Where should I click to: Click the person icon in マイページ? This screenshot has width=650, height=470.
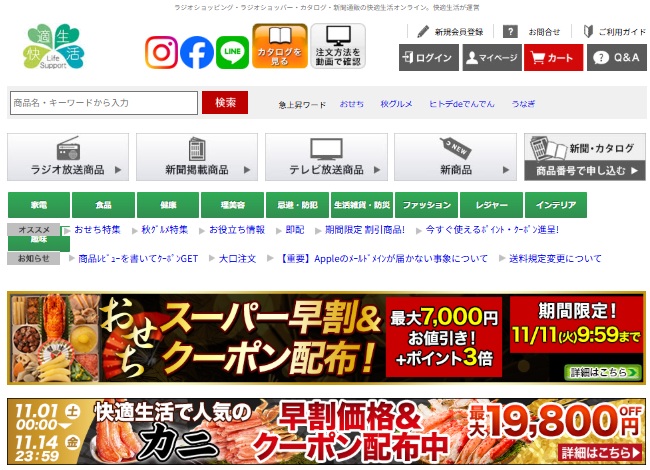472,58
